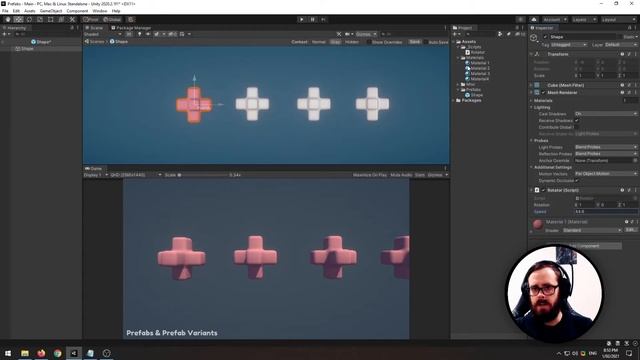The image size is (640, 360).
Task: Switch to the Scene tab
Action: click(94, 28)
